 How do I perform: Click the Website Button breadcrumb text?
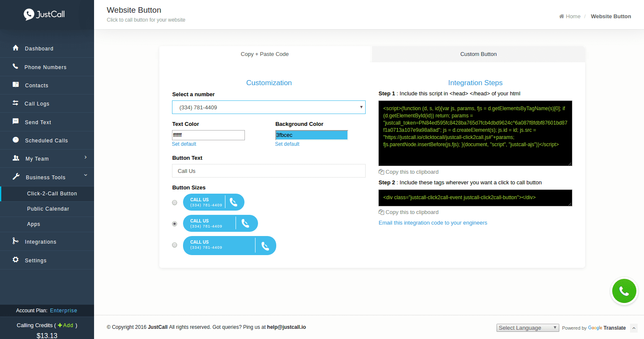611,17
